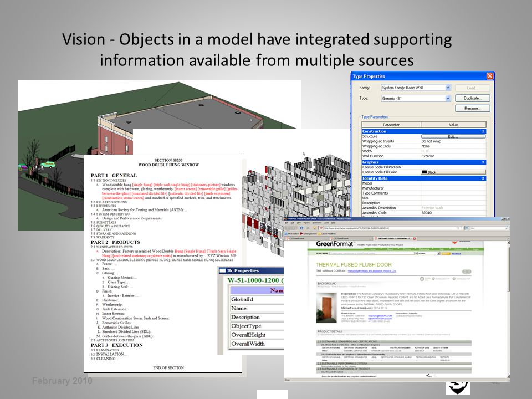Screen dimensions: 532x399
Task: Click the GreenFormat logo
Action: pyautogui.click(x=335, y=244)
